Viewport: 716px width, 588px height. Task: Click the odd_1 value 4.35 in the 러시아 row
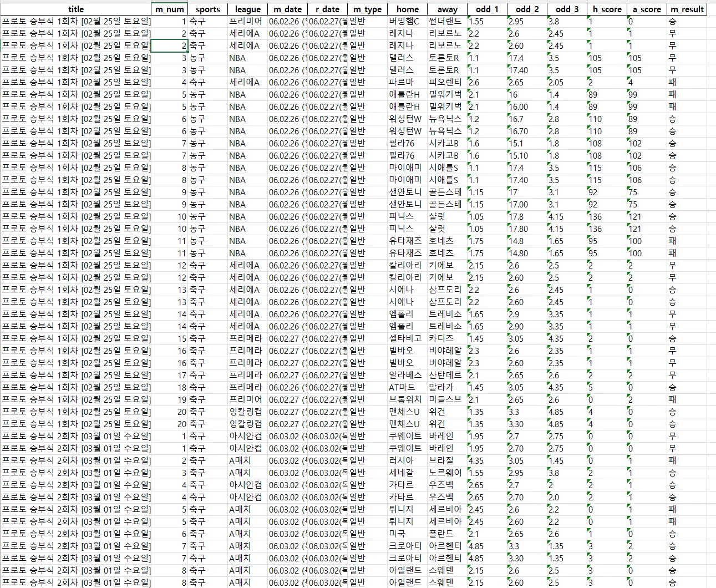487,460
